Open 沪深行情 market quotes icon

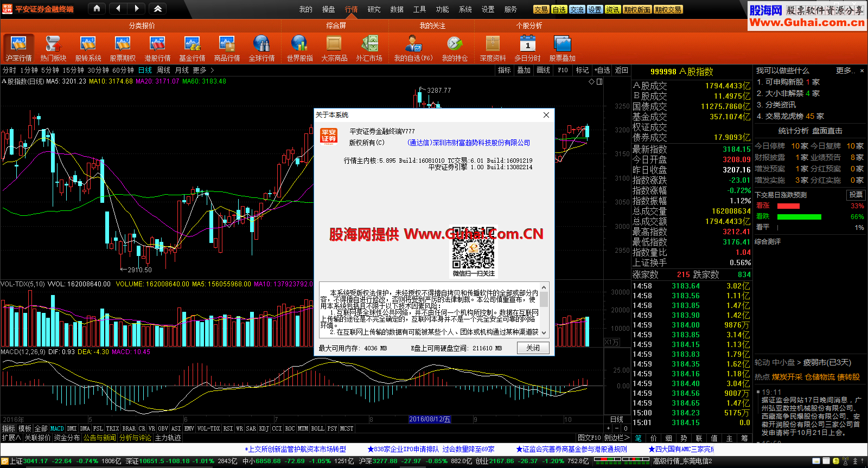18,48
